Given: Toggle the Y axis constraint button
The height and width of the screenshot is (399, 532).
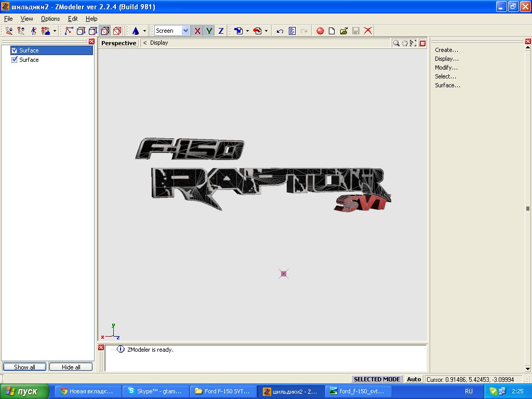Looking at the screenshot, I should click(209, 31).
